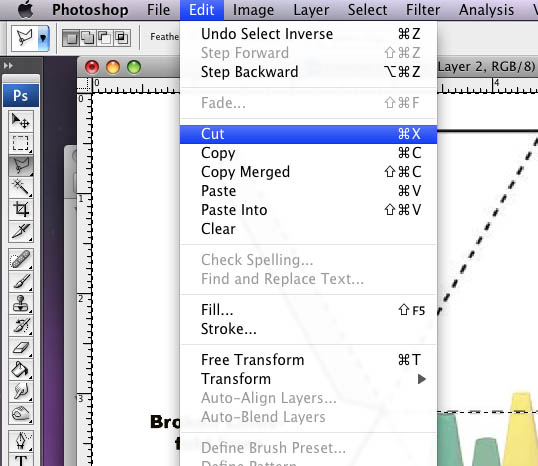Choose Clear from Edit menu
This screenshot has height=466, width=538.
coord(308,229)
